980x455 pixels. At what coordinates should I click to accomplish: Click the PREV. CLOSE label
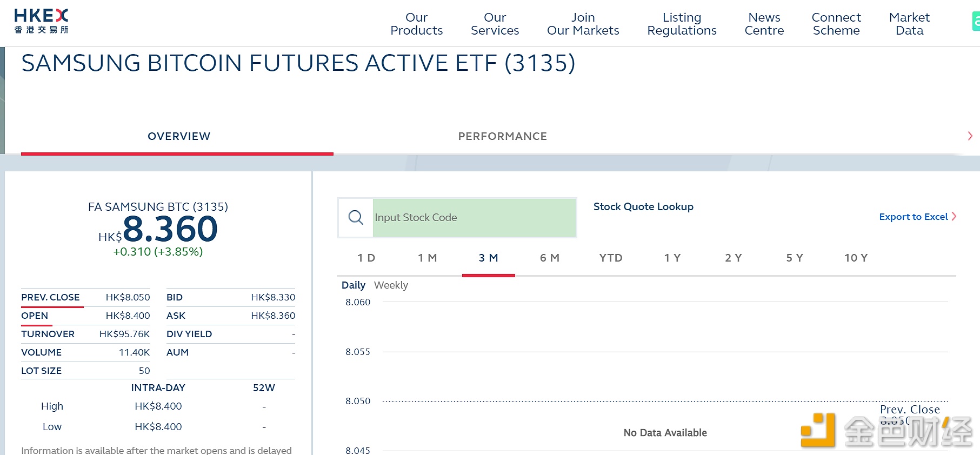click(50, 297)
